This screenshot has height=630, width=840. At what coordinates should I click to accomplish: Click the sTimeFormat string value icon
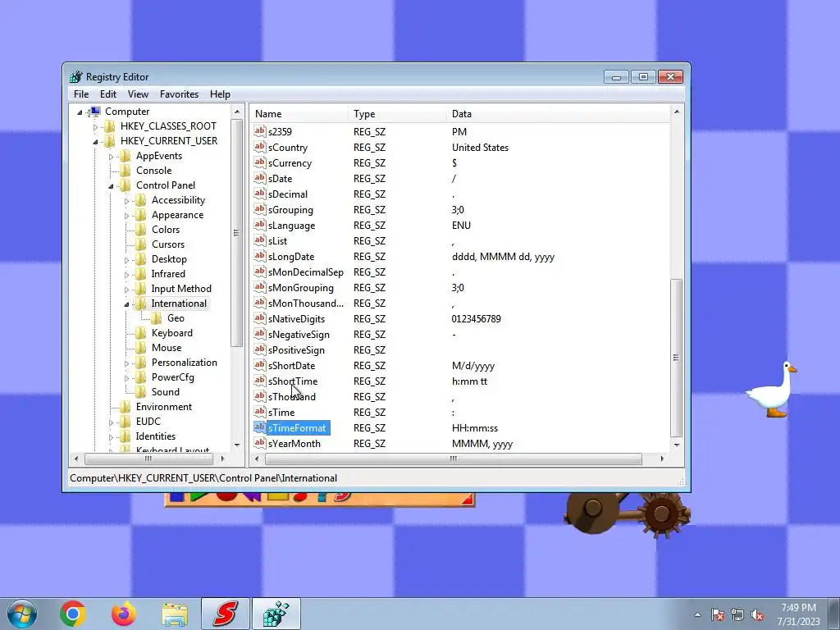point(260,427)
